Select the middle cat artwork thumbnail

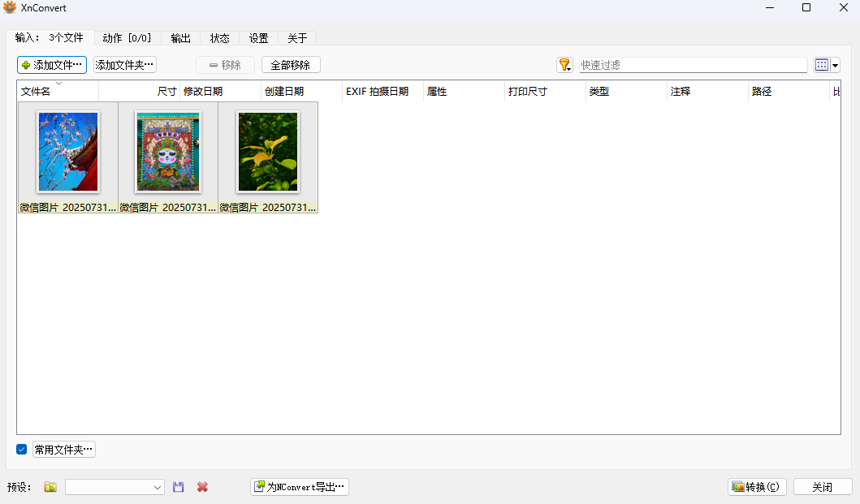coord(168,151)
